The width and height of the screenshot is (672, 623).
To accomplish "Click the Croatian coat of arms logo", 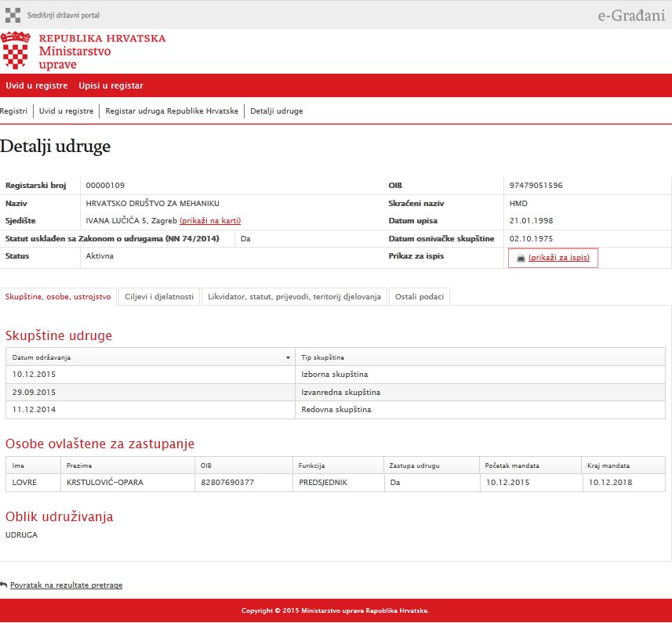I will [x=16, y=52].
